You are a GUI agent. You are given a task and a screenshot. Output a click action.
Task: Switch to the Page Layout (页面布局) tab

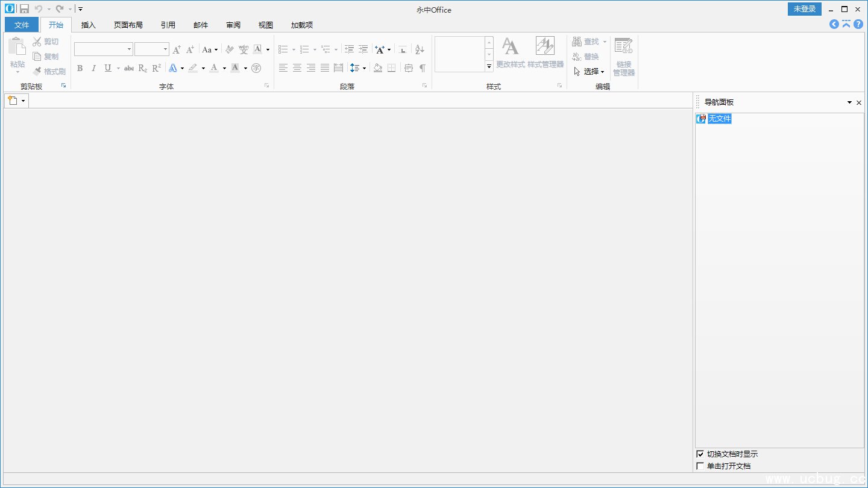[x=128, y=25]
